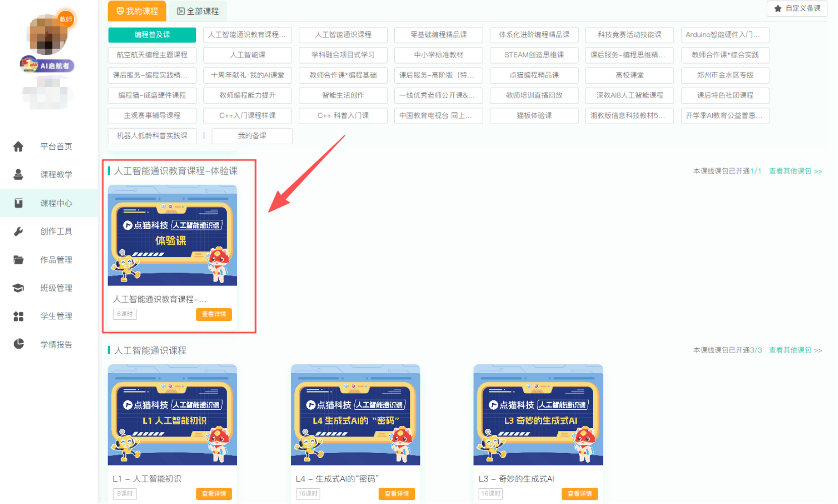Open 学生管理 via the grid icon
This screenshot has width=838, height=504.
pos(18,316)
